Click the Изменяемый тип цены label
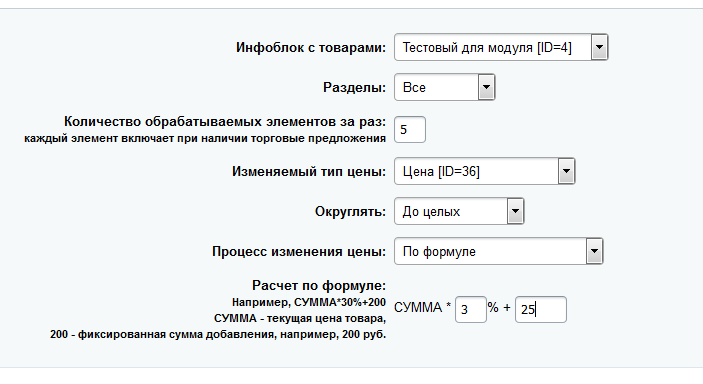 pos(309,172)
